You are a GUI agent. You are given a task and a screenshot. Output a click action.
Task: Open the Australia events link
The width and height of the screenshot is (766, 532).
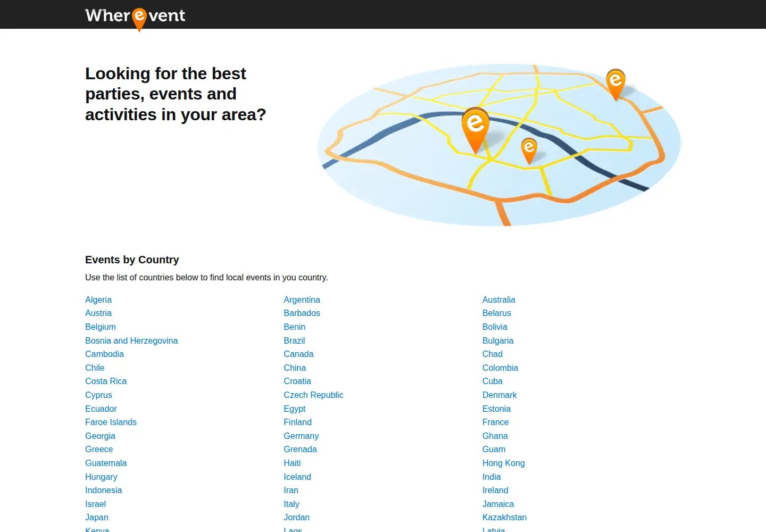(498, 300)
